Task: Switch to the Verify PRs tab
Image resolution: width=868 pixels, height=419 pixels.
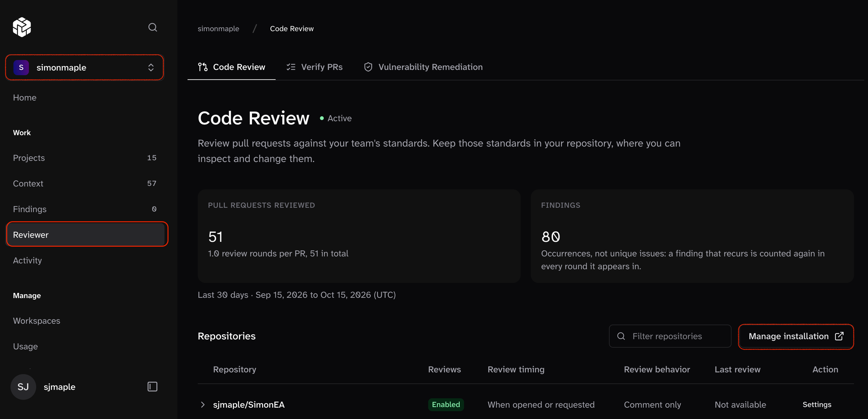Action: [x=314, y=67]
